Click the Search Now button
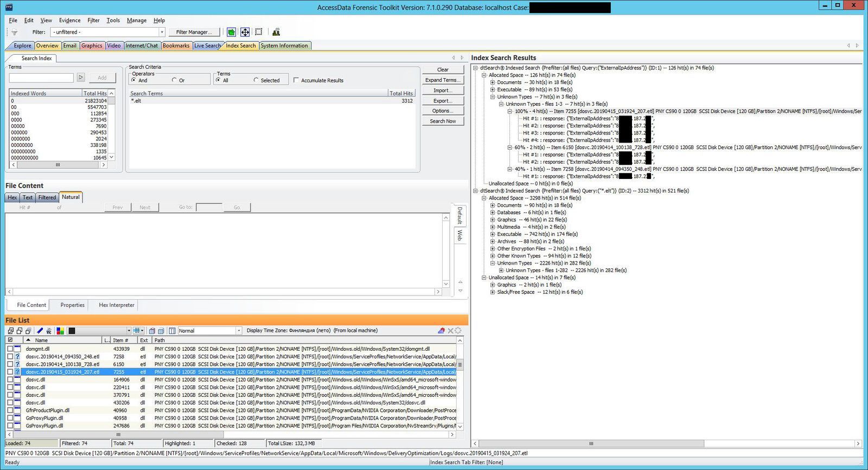Screen dimensions: 868x470 coord(443,121)
